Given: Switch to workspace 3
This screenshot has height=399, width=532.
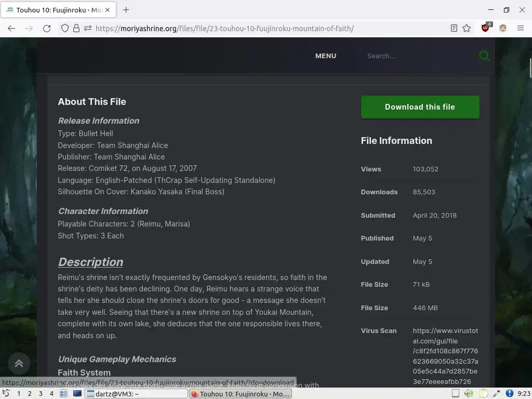Looking at the screenshot, I should pos(41,394).
